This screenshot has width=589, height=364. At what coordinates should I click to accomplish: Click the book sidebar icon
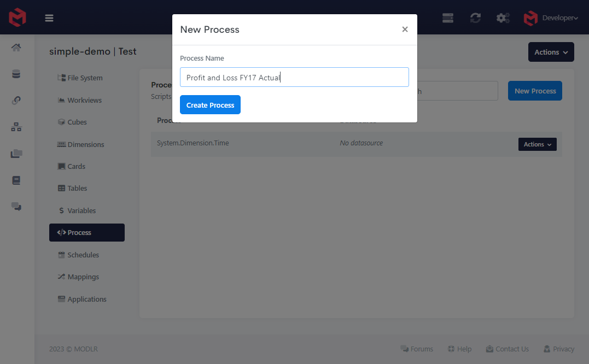pyautogui.click(x=16, y=180)
